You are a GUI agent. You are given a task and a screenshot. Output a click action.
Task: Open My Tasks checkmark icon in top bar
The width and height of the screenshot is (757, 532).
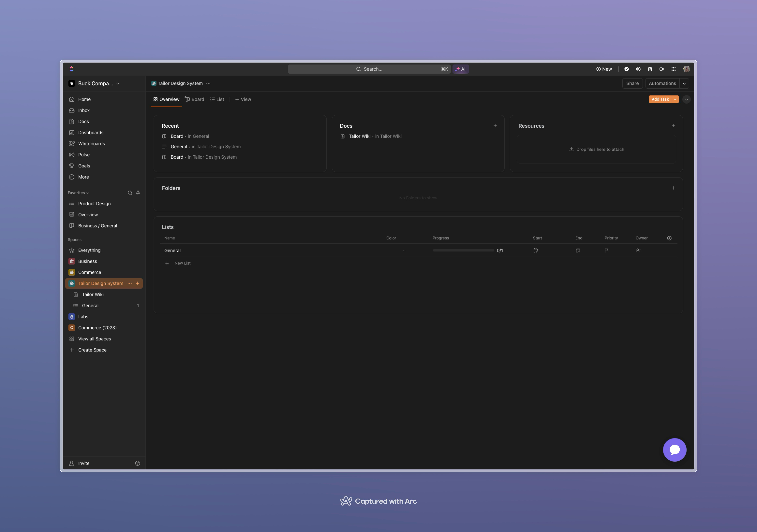pos(626,69)
